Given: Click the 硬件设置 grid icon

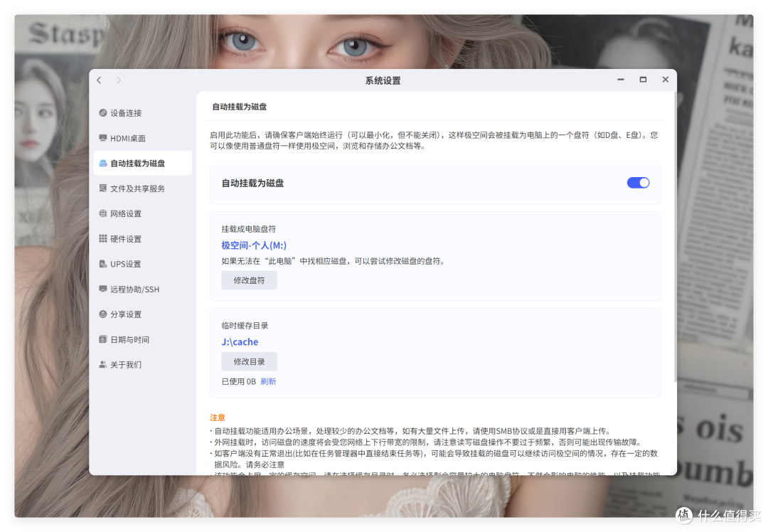Looking at the screenshot, I should click(x=103, y=238).
